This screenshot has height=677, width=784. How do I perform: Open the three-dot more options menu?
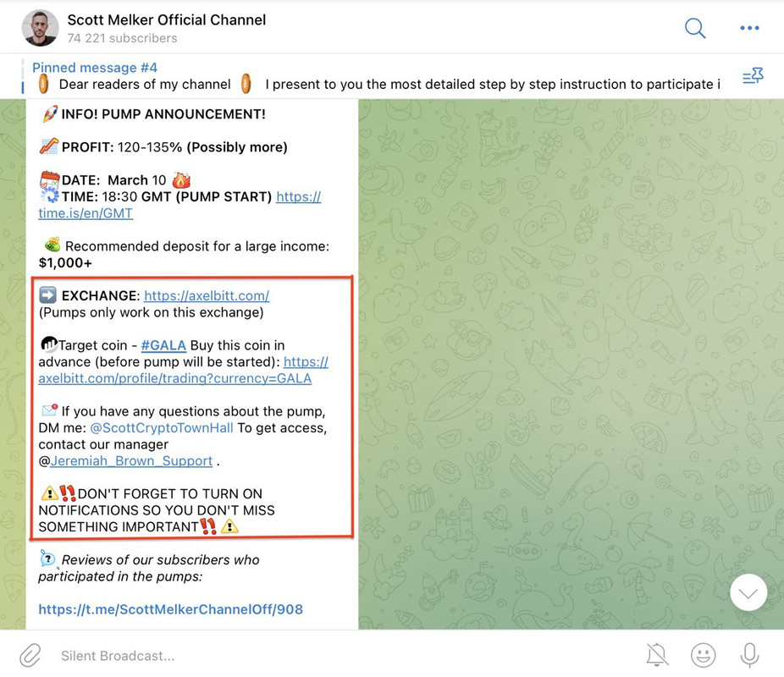click(x=749, y=28)
